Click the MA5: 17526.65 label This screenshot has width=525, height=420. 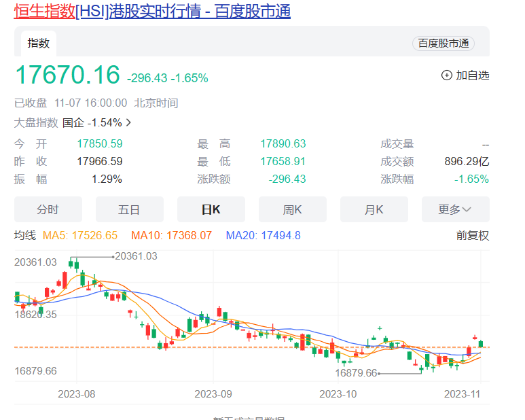(x=80, y=235)
